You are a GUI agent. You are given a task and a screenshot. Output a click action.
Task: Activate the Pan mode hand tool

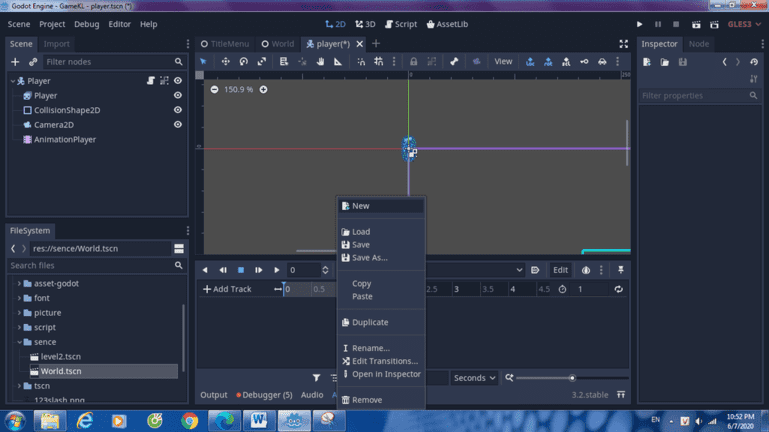(x=320, y=62)
